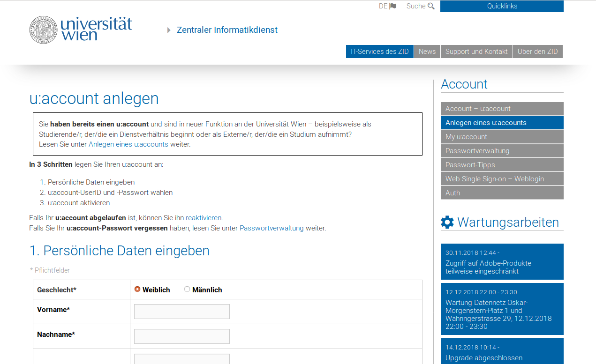This screenshot has height=364, width=596.
Task: Click the Suche search label
Action: [416, 6]
